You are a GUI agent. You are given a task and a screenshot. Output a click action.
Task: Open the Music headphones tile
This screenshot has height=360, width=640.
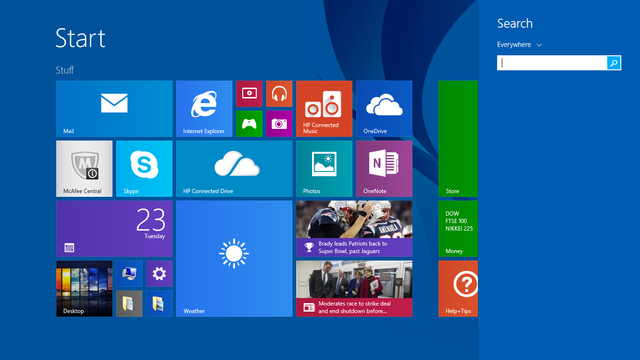[279, 94]
